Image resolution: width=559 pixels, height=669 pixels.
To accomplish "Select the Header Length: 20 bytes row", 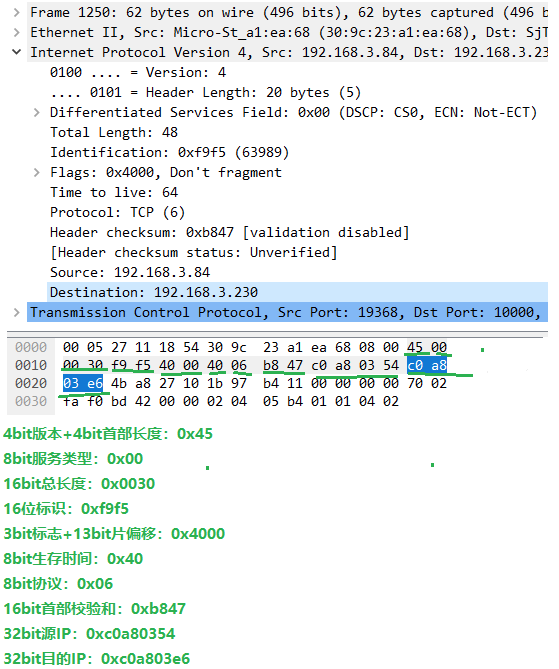I will coord(297,93).
